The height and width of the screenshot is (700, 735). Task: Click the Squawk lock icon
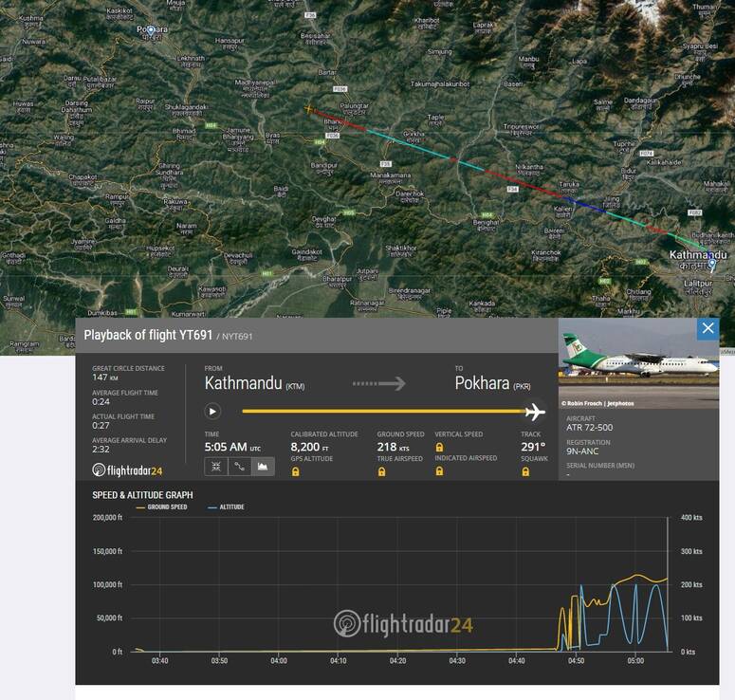click(525, 471)
